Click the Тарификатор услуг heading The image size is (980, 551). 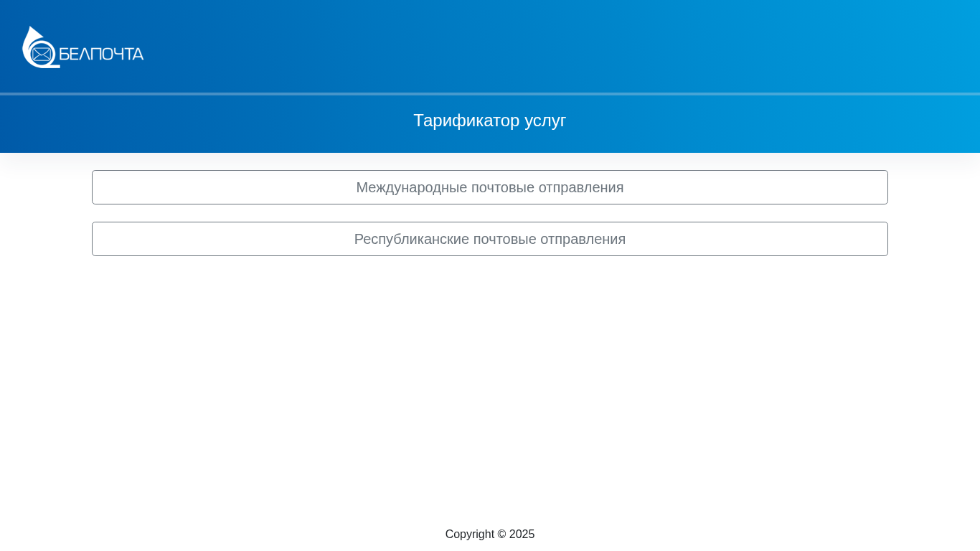tap(490, 121)
